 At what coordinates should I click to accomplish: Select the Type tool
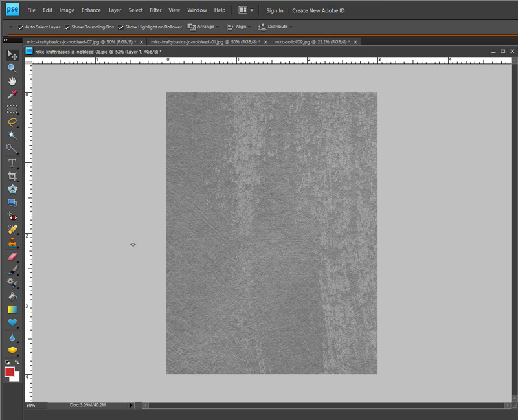click(12, 163)
